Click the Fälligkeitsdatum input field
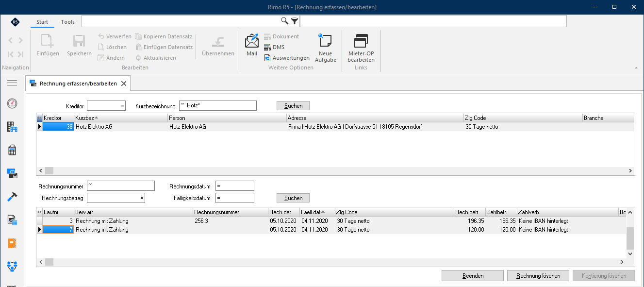 235,198
